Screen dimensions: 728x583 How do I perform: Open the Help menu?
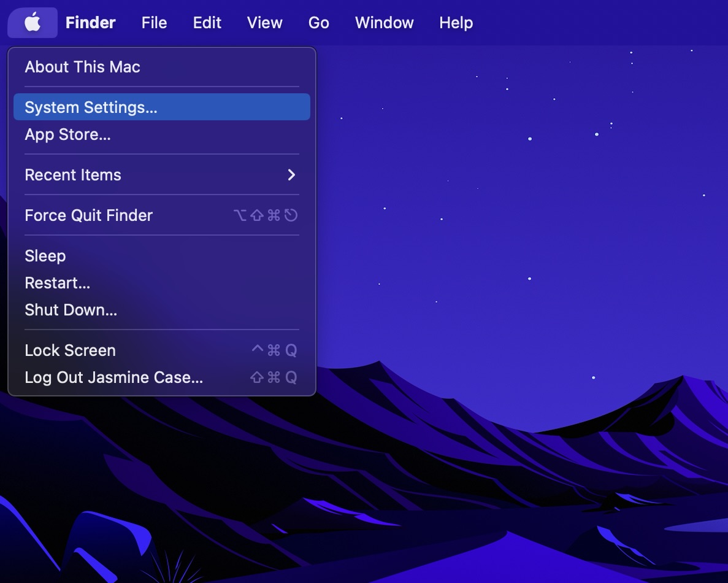pyautogui.click(x=456, y=22)
